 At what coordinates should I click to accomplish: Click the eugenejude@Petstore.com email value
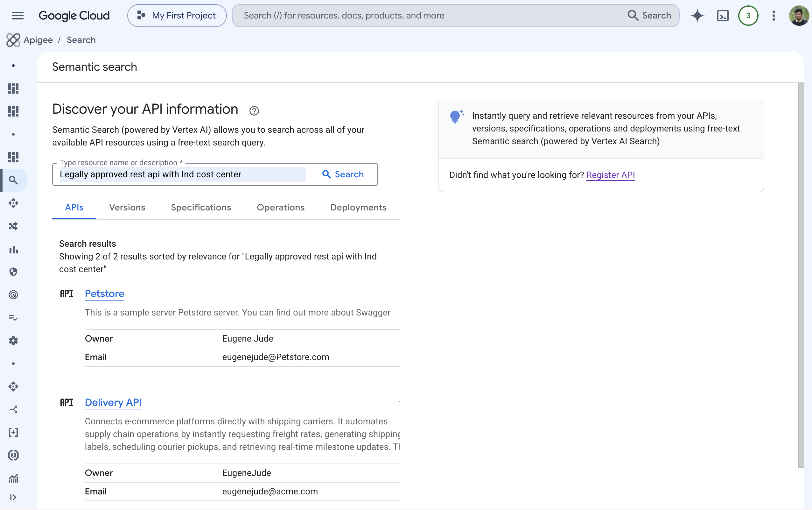click(x=275, y=357)
